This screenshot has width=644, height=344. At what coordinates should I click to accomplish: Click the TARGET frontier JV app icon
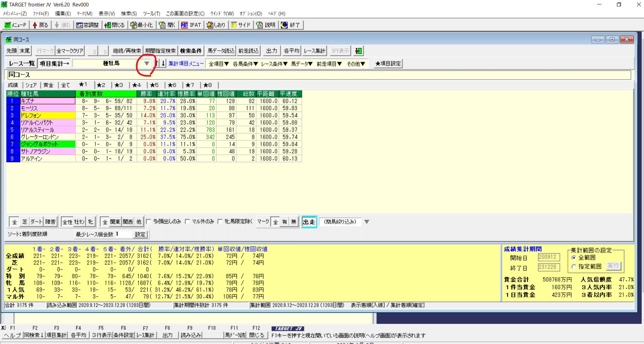(x=4, y=4)
